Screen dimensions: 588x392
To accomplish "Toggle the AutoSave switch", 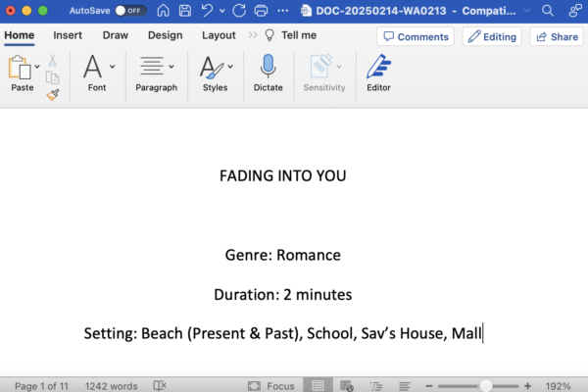I will pyautogui.click(x=130, y=11).
